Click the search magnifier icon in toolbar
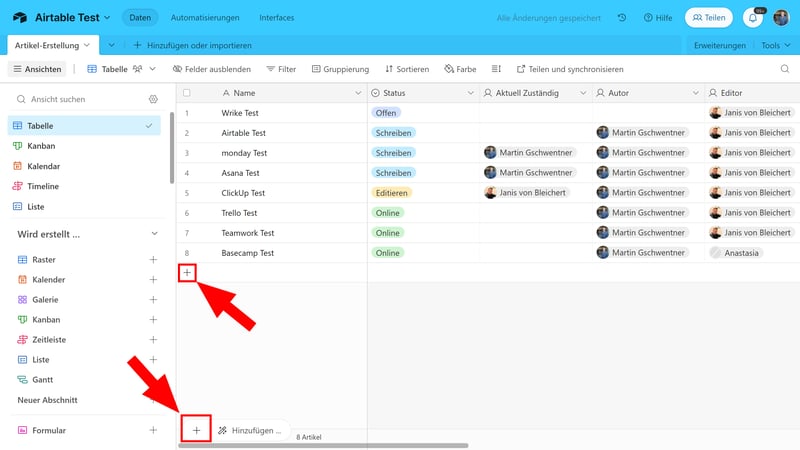Image resolution: width=800 pixels, height=450 pixels. tap(784, 69)
